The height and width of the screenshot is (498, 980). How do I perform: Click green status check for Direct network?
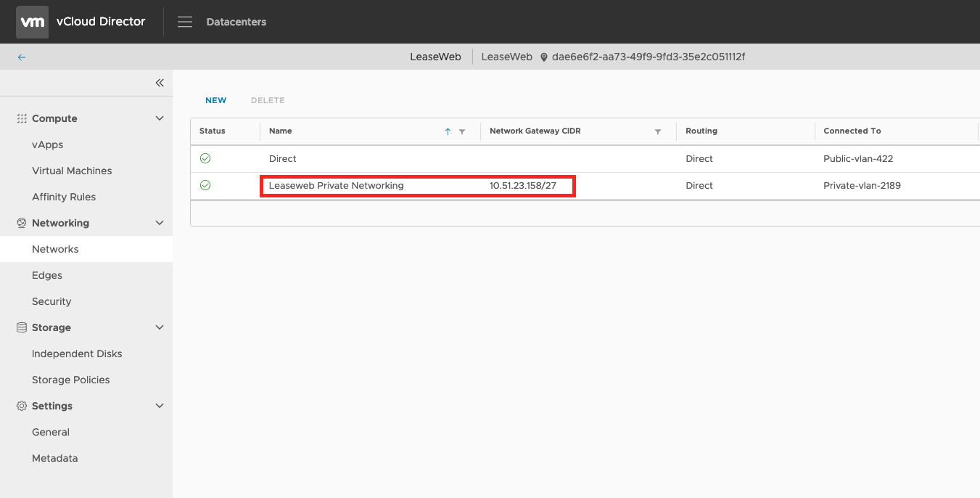pyautogui.click(x=205, y=158)
